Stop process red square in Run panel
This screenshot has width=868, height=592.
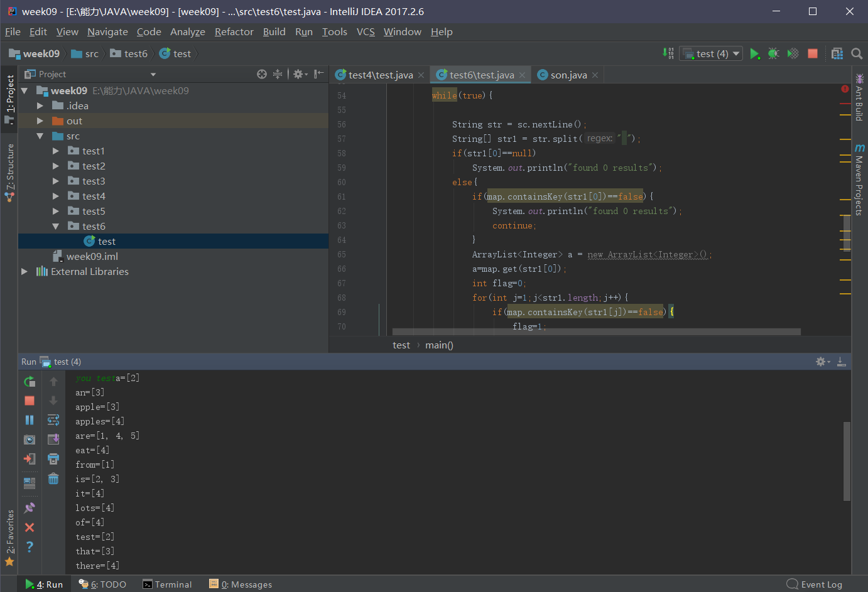[x=30, y=401]
